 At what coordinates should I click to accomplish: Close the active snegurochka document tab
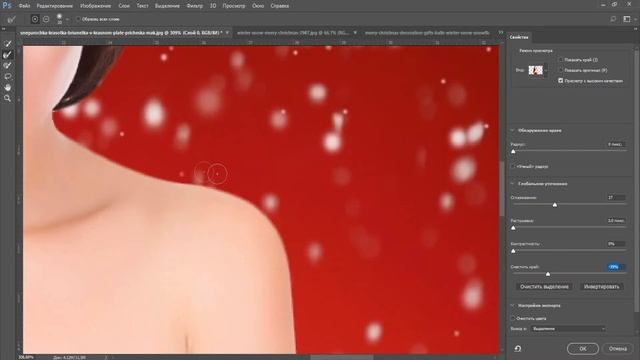tap(227, 33)
